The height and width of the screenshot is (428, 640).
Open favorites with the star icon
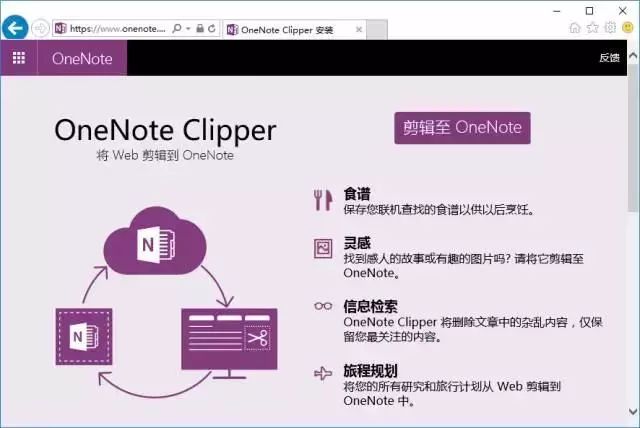593,28
